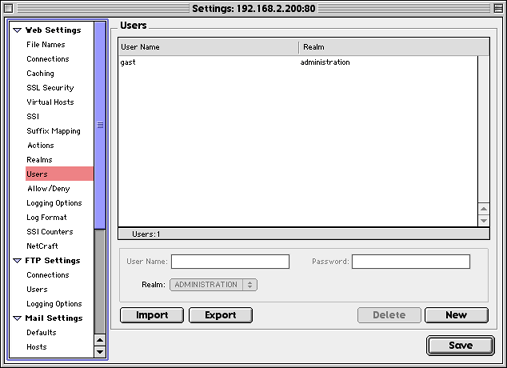Select highlighted Users under Web Settings

click(59, 174)
